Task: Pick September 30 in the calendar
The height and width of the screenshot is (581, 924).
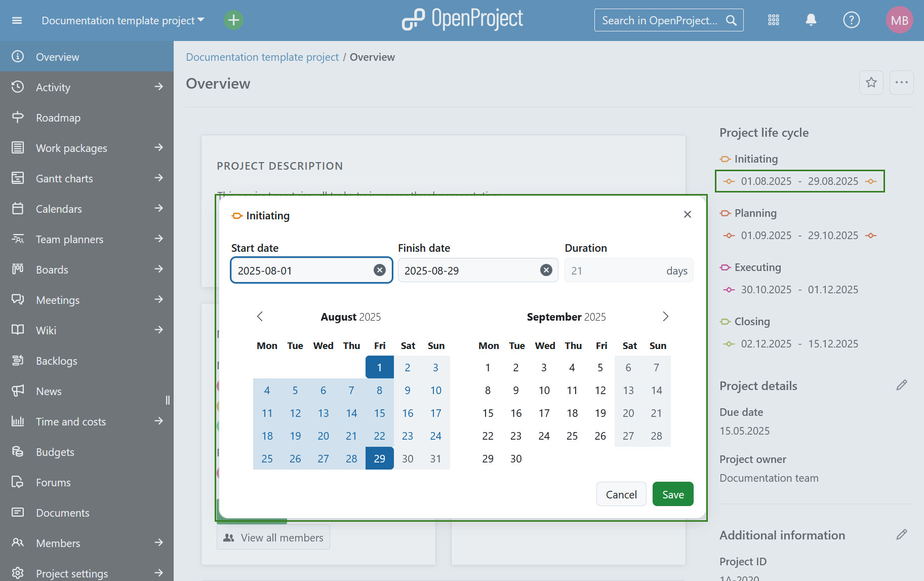Action: [516, 458]
